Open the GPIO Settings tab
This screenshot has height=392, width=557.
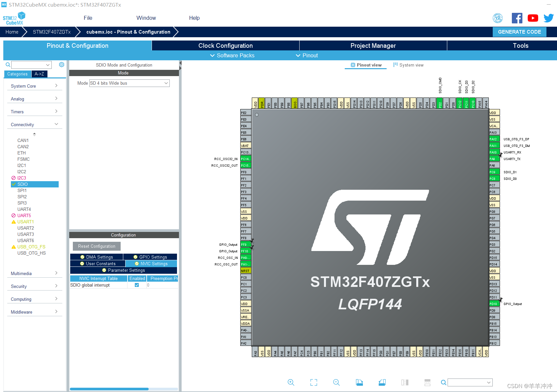point(150,257)
